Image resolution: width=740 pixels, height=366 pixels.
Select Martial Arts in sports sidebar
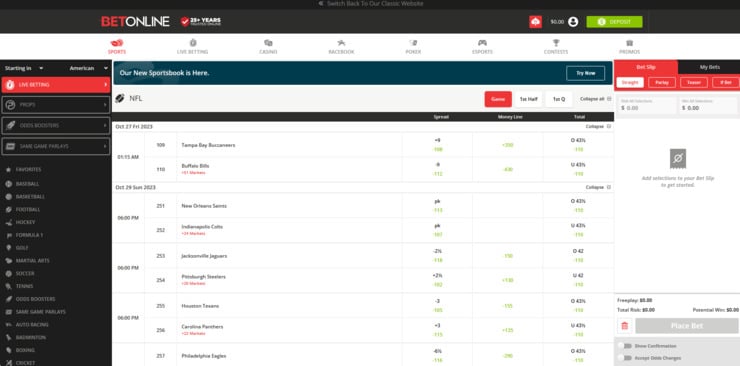(33, 260)
